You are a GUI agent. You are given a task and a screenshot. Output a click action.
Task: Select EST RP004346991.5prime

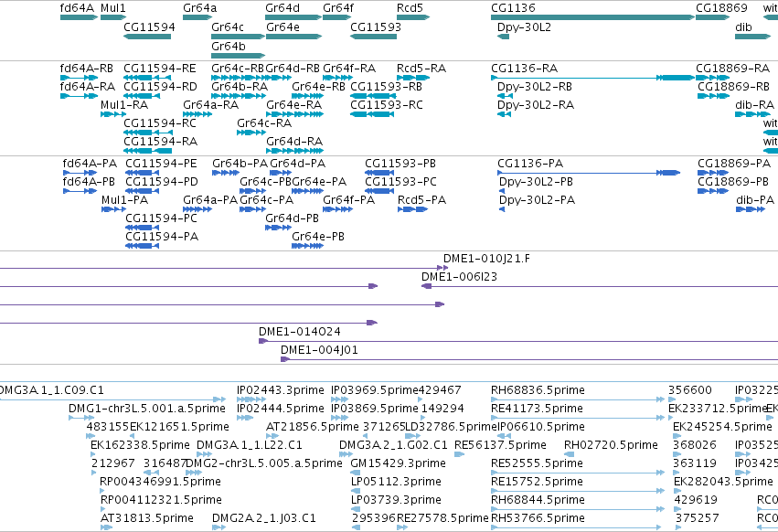(160, 482)
